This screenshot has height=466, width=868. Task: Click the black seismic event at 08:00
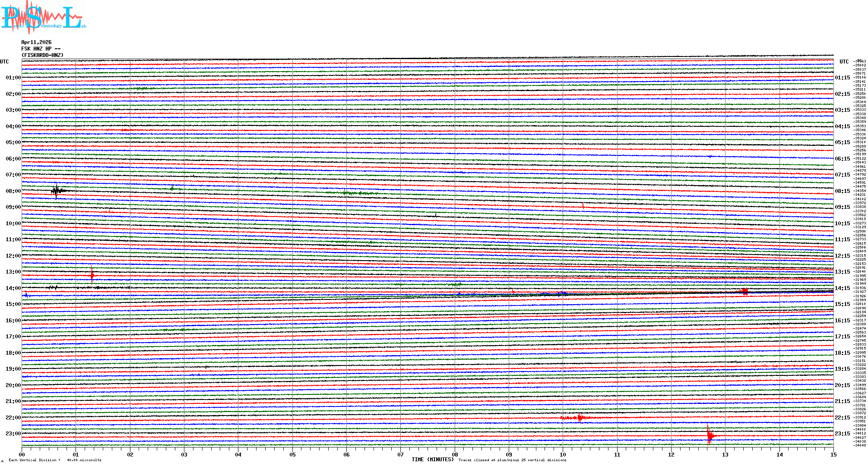coord(57,191)
